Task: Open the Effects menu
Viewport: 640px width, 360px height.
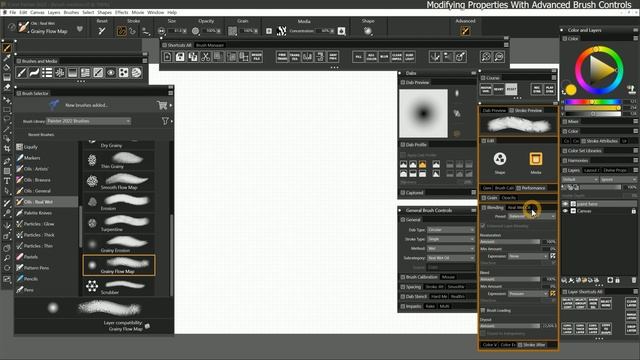Action: pos(121,13)
